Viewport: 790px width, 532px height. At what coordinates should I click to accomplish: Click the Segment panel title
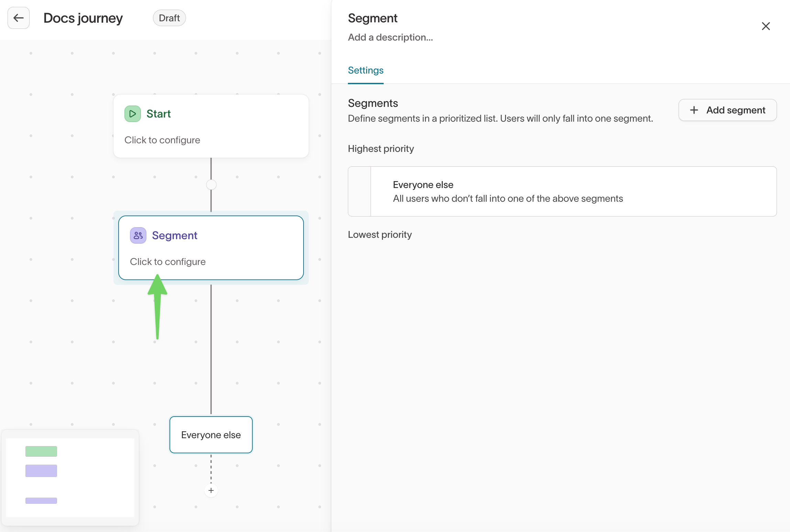coord(372,18)
